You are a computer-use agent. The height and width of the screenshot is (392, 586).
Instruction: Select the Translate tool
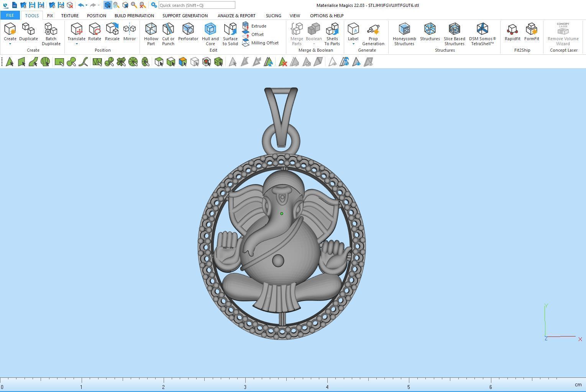(x=76, y=32)
